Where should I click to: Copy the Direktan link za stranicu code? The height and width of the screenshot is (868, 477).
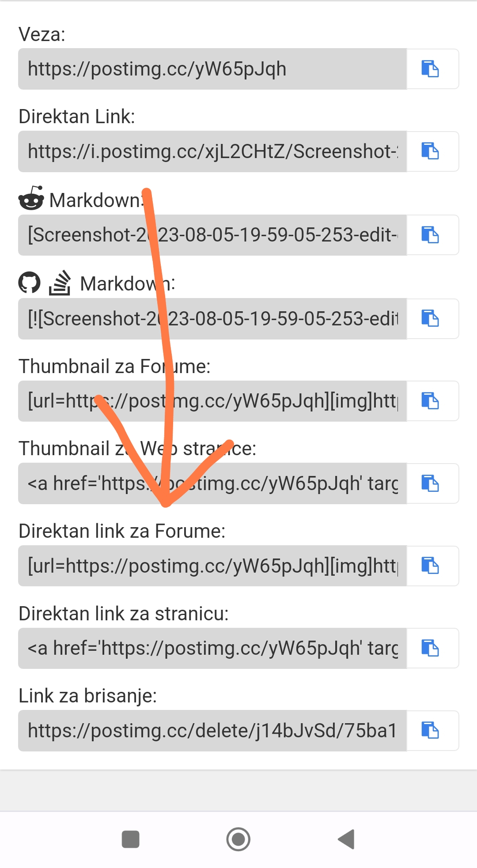432,648
